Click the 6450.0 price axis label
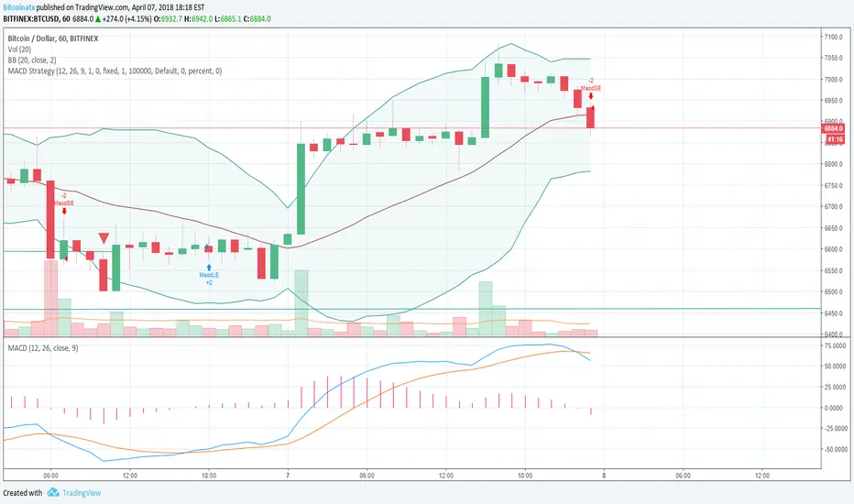The image size is (854, 504). [x=833, y=313]
